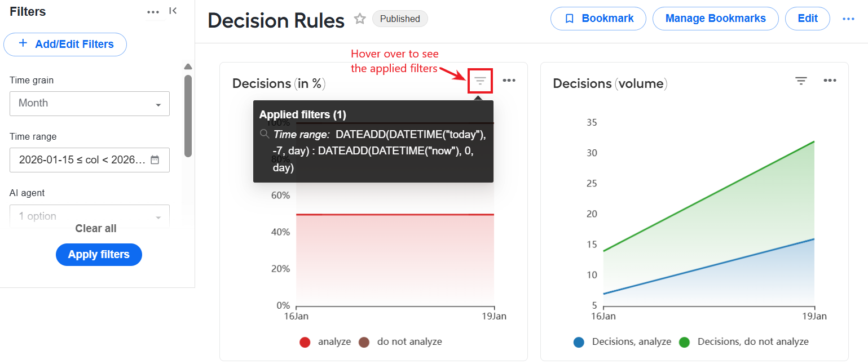The width and height of the screenshot is (868, 364).
Task: Open the dashboard ellipsis menu beside Edit
Action: coord(848,19)
